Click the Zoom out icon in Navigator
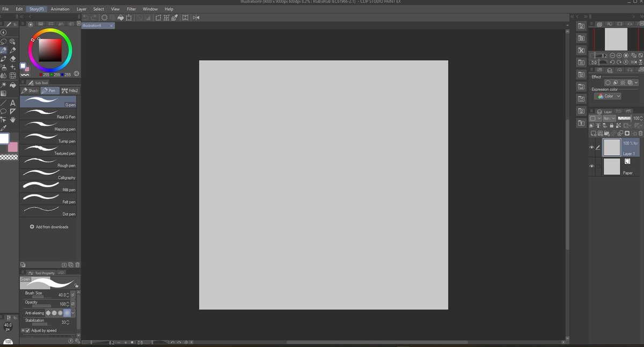 coord(612,56)
